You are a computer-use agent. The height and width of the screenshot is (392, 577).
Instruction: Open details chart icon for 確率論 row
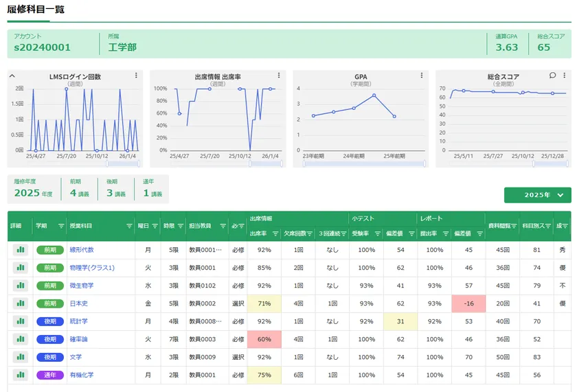click(x=20, y=339)
